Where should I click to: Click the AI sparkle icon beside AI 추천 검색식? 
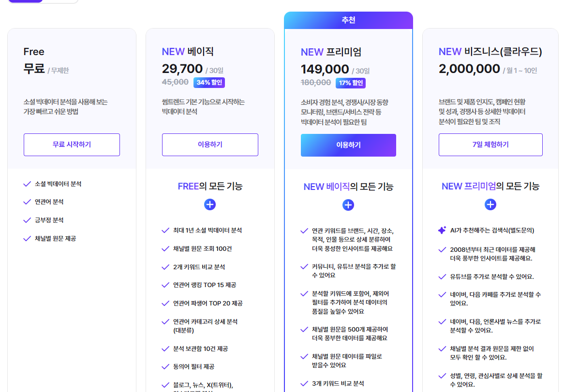[x=441, y=230]
